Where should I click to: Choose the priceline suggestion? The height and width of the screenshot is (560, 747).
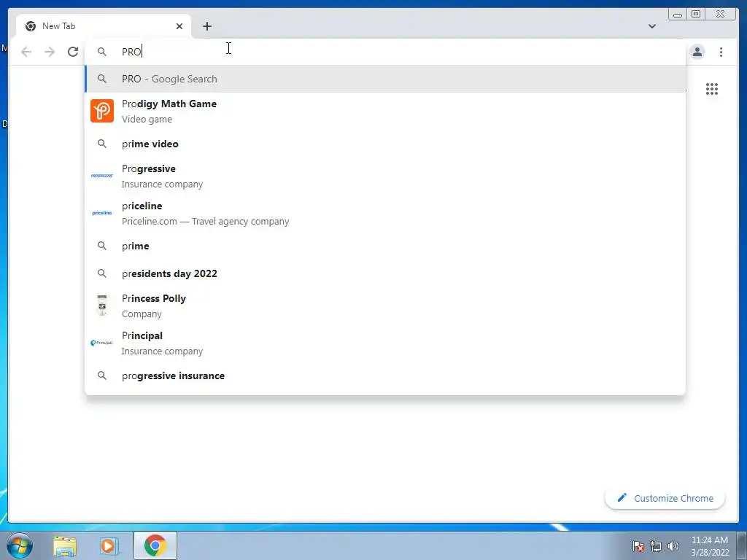point(385,214)
